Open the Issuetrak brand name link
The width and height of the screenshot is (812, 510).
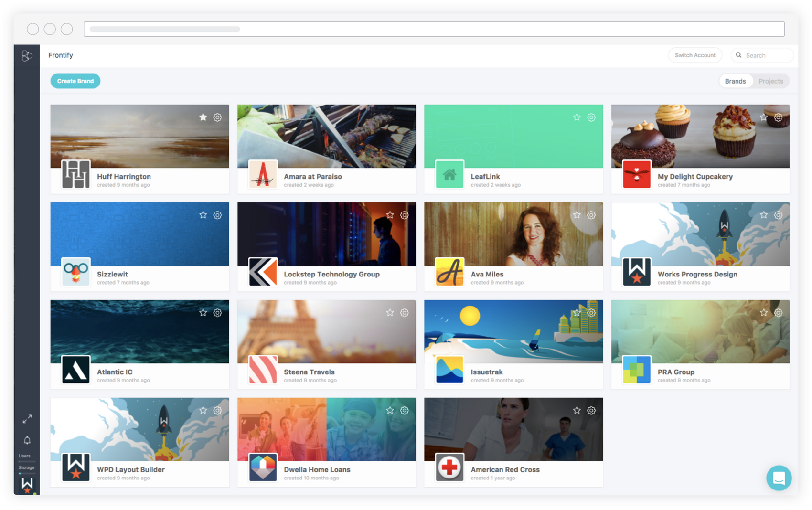click(x=487, y=372)
